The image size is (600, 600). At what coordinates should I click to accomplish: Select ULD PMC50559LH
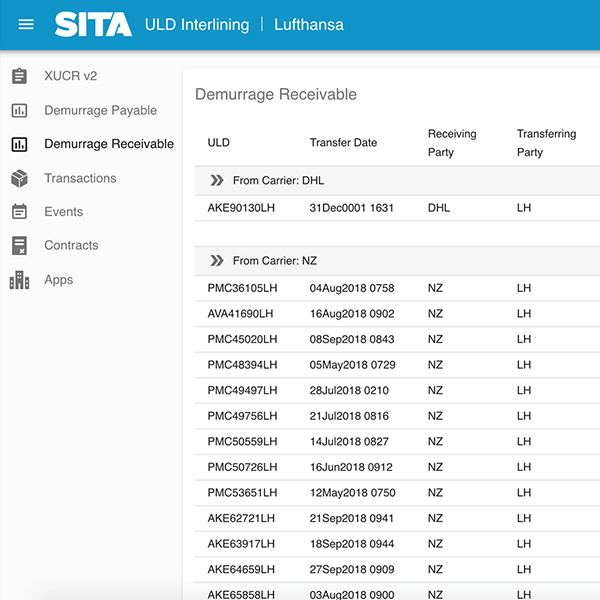point(242,442)
